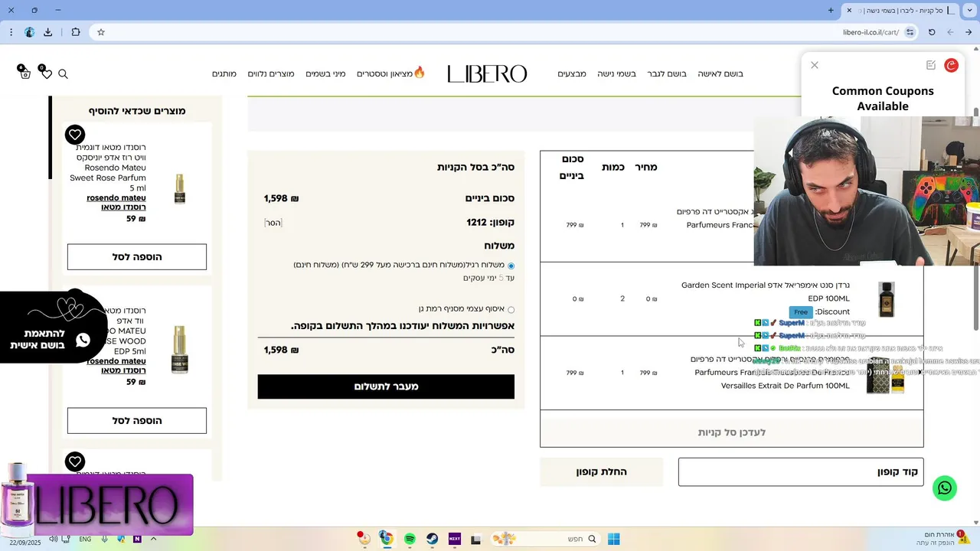The image size is (980, 551).
Task: Open the Chrome profile avatar
Action: (29, 32)
